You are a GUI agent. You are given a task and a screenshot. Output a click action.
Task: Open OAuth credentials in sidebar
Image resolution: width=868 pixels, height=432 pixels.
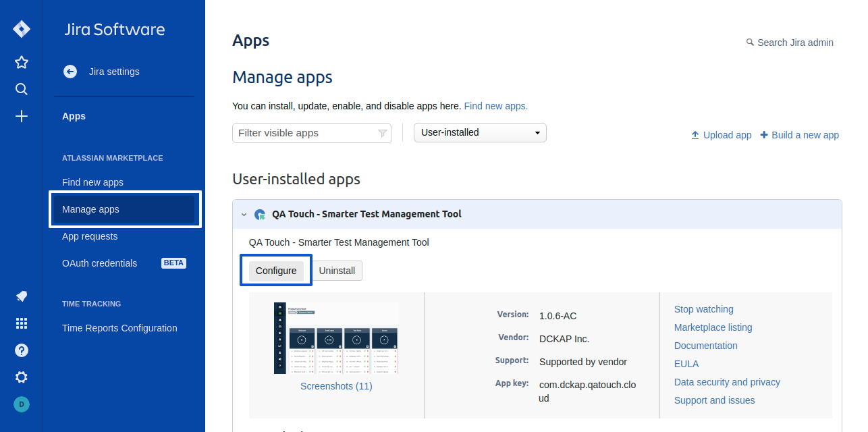(x=99, y=263)
